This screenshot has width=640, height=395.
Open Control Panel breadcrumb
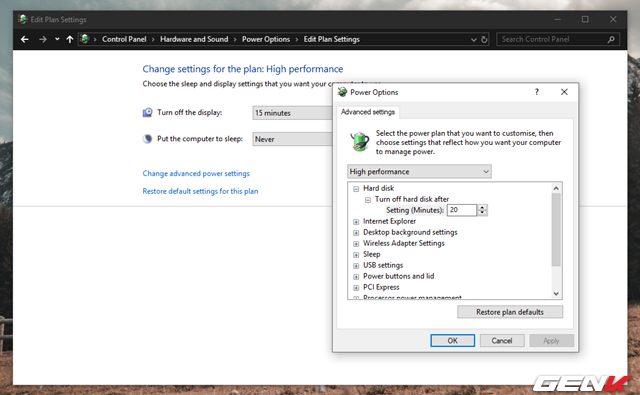tap(124, 39)
